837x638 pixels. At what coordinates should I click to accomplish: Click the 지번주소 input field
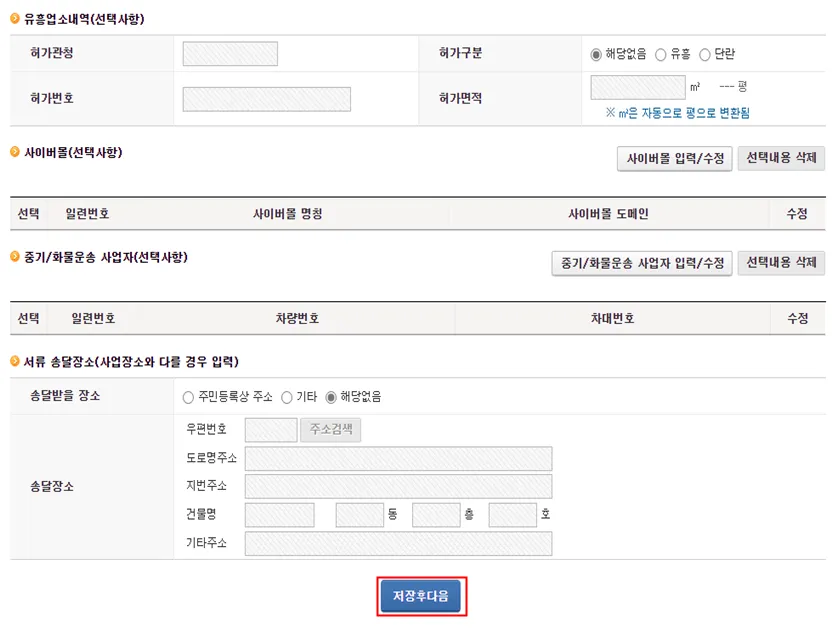[x=398, y=487]
